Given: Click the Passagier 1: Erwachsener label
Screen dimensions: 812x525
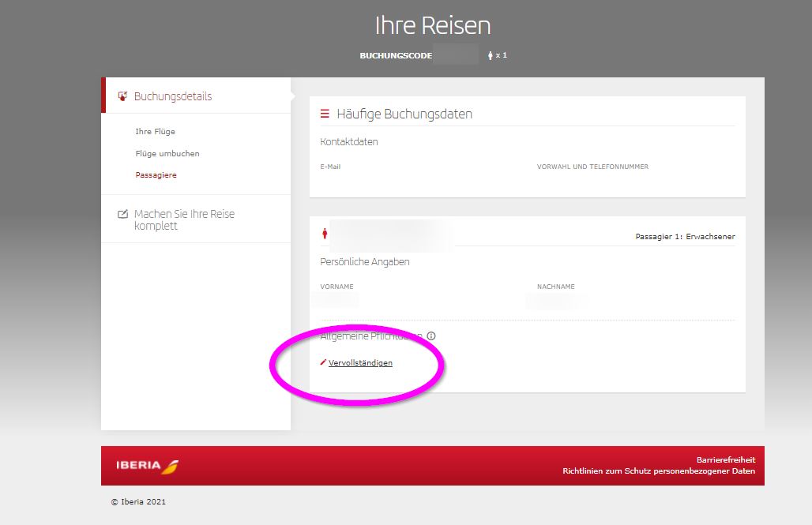Looking at the screenshot, I should point(685,237).
